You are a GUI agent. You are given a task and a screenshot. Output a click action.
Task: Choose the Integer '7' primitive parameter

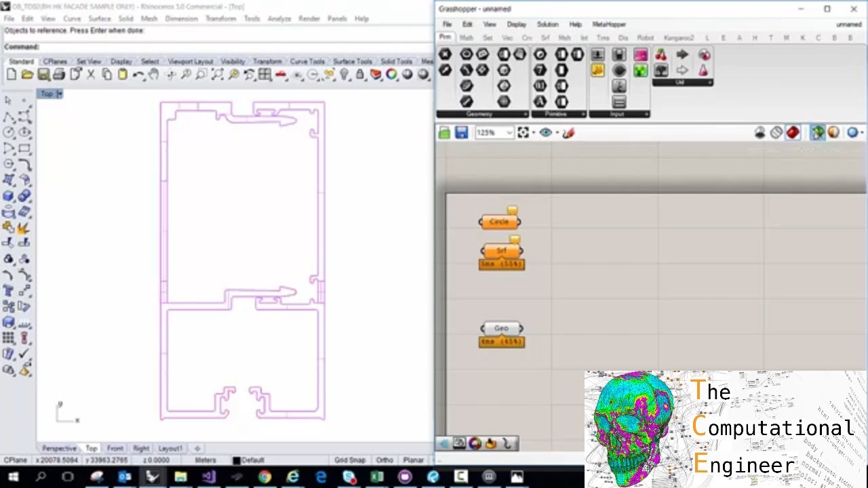(x=540, y=70)
